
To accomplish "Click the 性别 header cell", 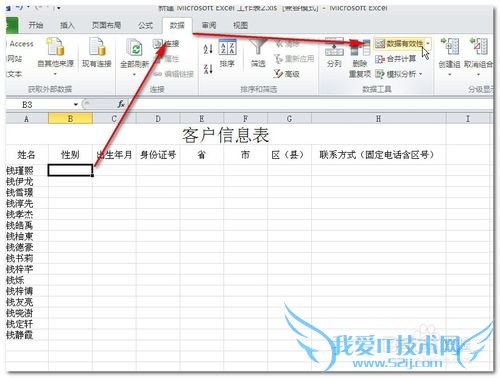I will tap(70, 155).
